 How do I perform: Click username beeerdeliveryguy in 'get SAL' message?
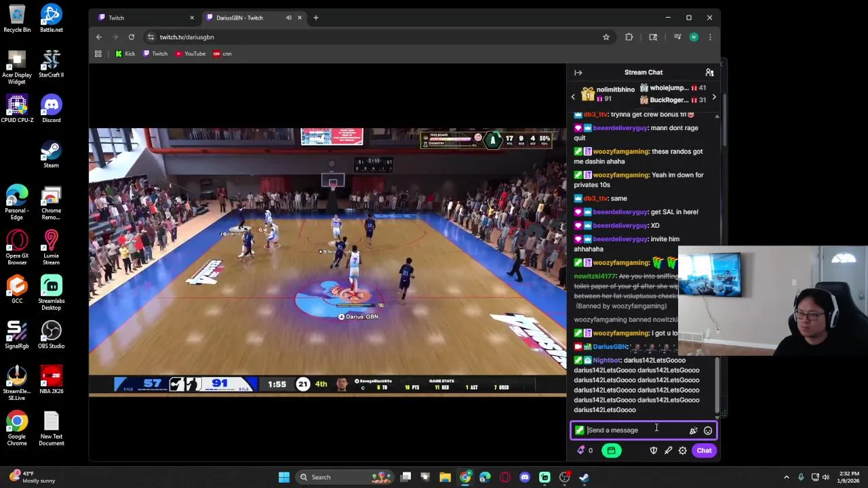click(x=620, y=212)
